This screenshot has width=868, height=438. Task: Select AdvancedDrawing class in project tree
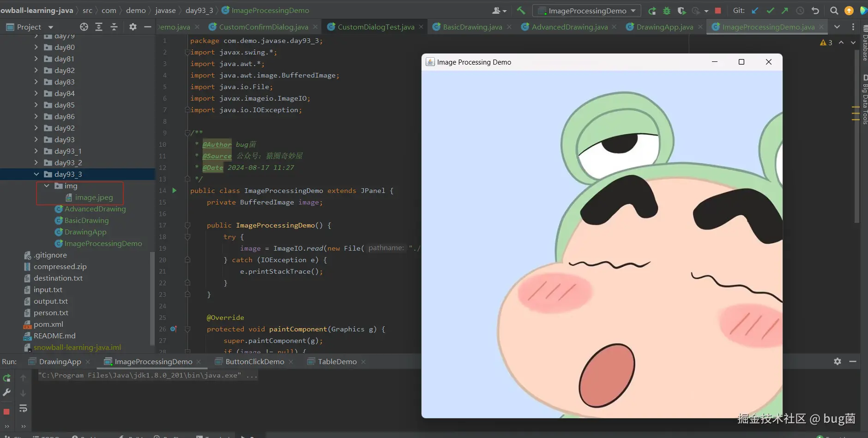click(x=95, y=209)
